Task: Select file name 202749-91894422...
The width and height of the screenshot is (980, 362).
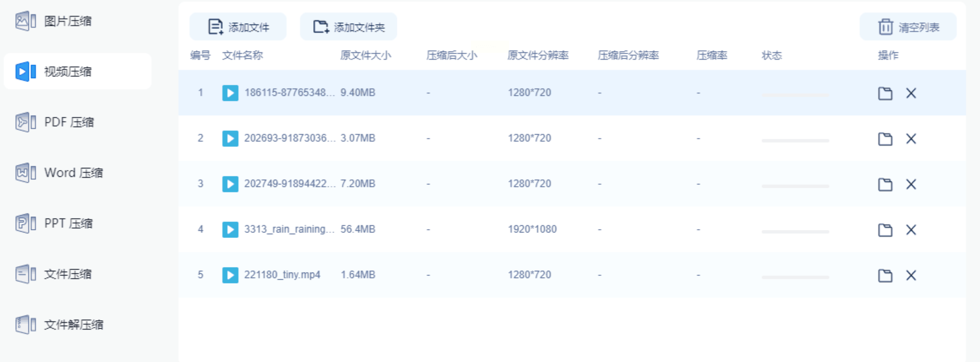Action: [290, 184]
